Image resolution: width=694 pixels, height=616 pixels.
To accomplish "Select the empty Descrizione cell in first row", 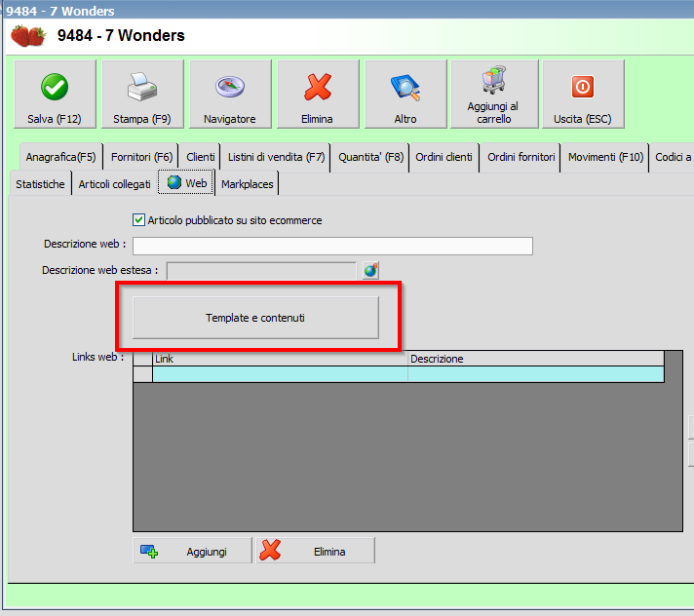I will tap(536, 374).
